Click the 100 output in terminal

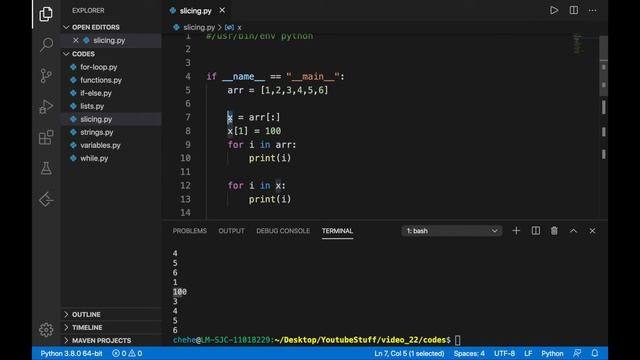[180, 292]
